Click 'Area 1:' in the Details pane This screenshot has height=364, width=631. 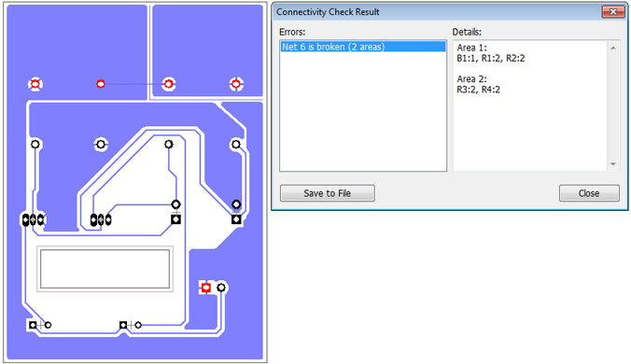(x=471, y=48)
